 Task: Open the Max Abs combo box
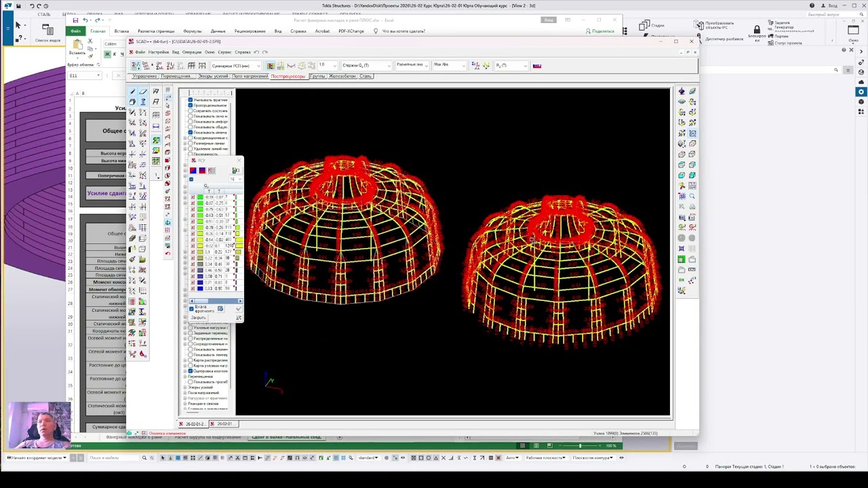point(450,65)
